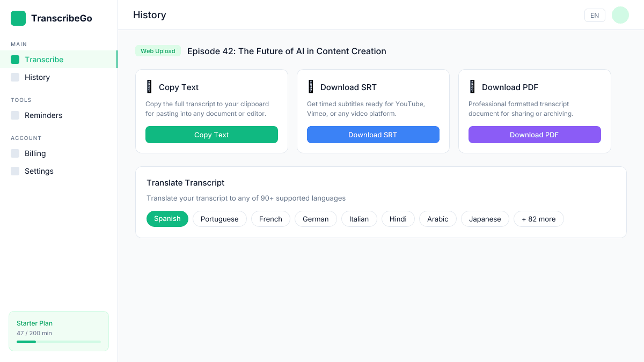
Task: Open the EN language selector
Action: point(595,15)
